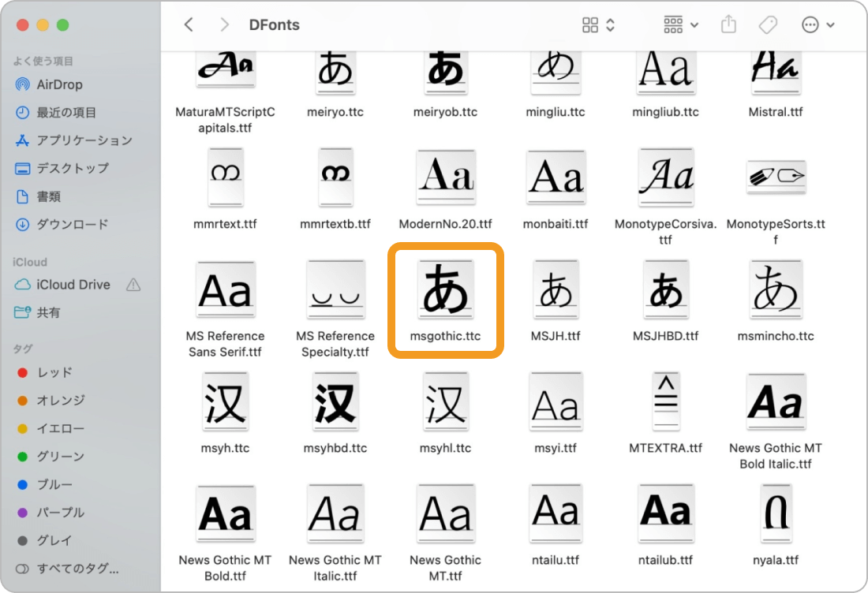The width and height of the screenshot is (868, 593).
Task: Open デスクトップ in the sidebar
Action: [73, 168]
